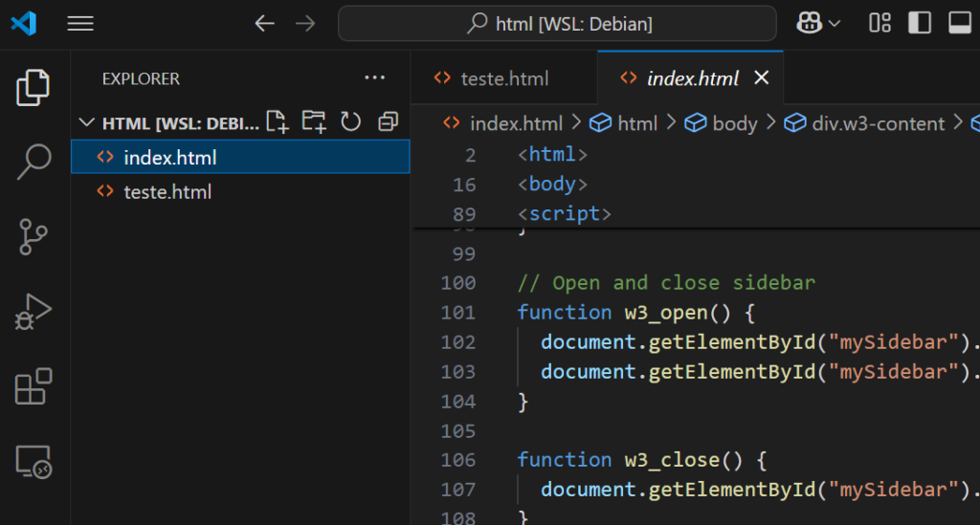Open the hamburger application menu
This screenshot has width=980, height=525.
pyautogui.click(x=80, y=24)
